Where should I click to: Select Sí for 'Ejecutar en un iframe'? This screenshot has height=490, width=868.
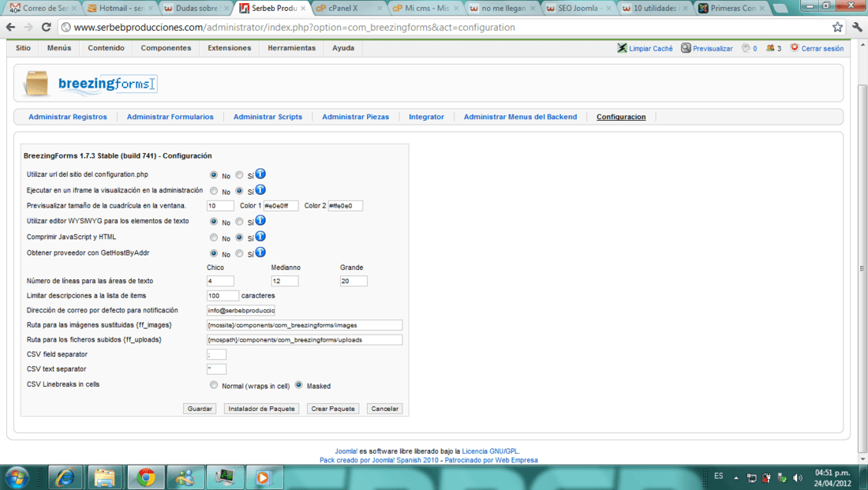tap(239, 191)
